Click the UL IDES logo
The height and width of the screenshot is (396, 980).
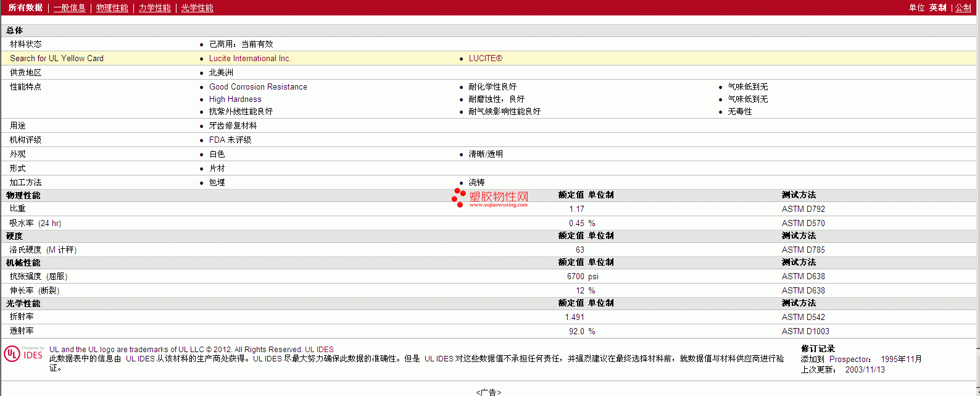click(23, 353)
